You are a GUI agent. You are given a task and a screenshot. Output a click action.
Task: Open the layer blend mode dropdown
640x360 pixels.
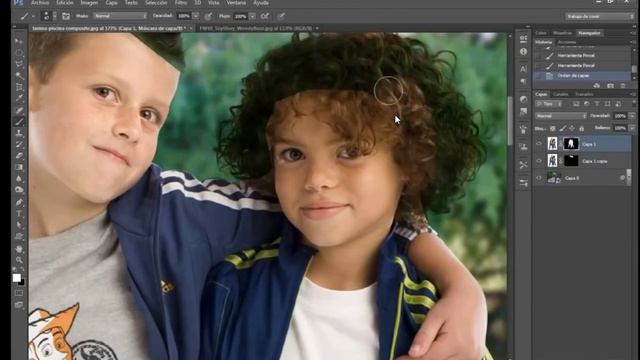561,116
